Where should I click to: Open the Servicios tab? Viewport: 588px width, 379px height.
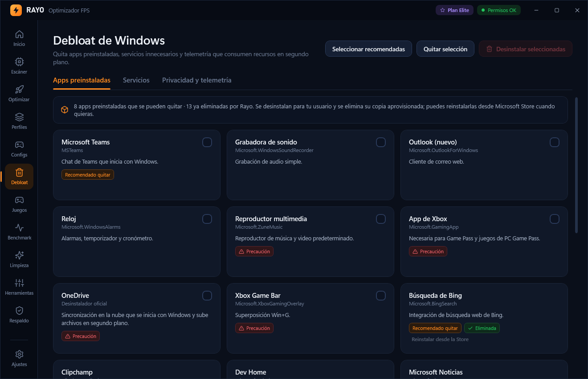pos(136,80)
